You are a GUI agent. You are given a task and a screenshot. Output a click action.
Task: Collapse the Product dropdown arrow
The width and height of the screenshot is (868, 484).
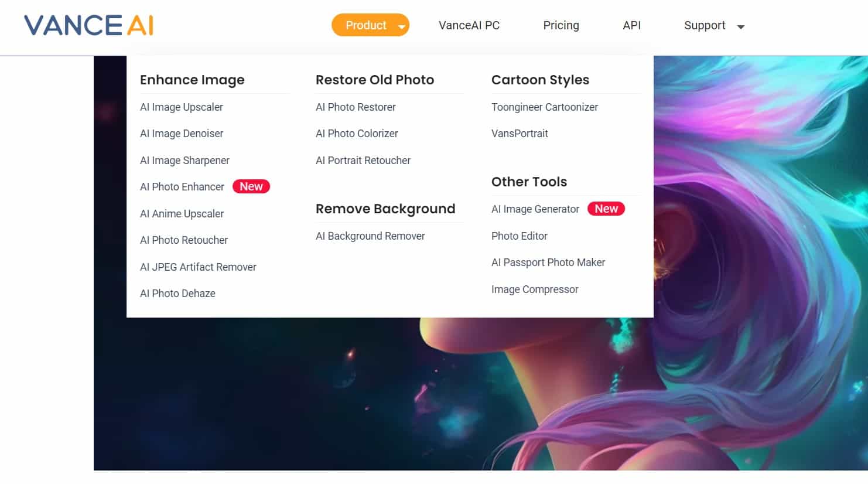(402, 26)
